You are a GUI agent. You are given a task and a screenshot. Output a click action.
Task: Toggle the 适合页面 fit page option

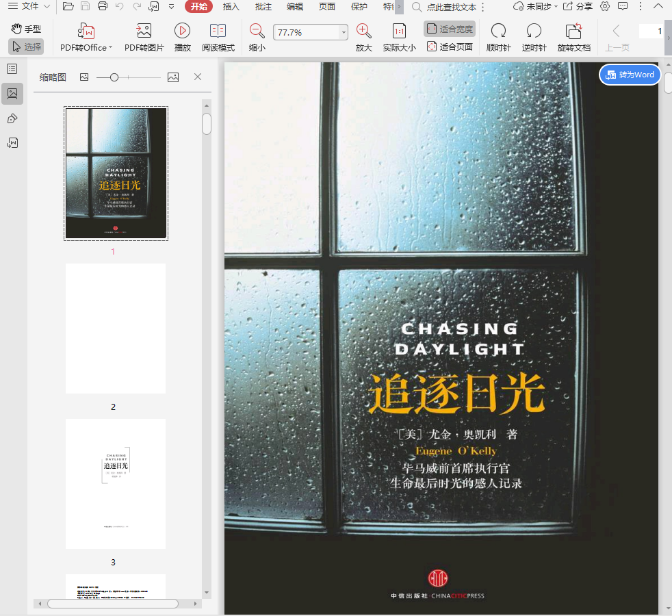(x=450, y=47)
